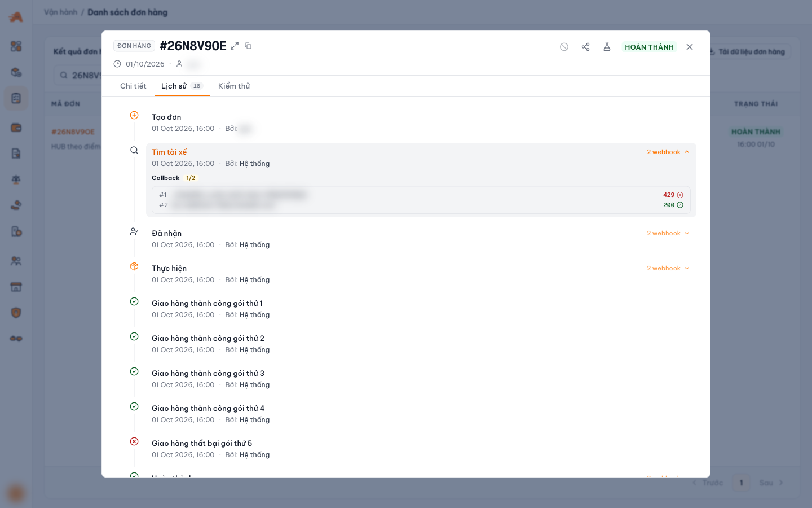Collapse the Tìm tài xế webhook list
812x508 pixels.
tap(668, 152)
